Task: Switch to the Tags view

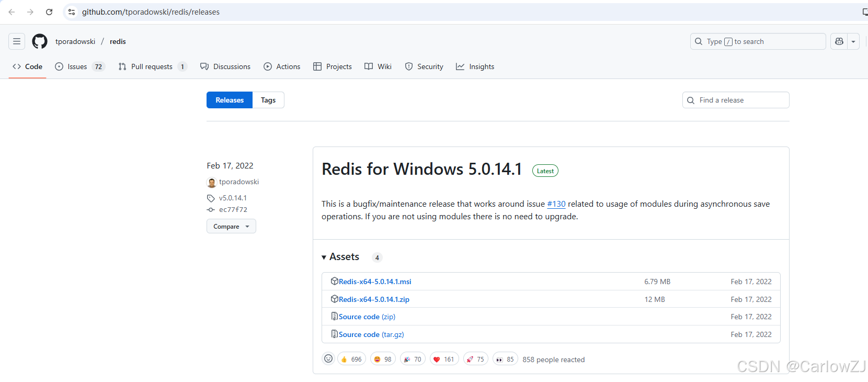Action: click(268, 100)
